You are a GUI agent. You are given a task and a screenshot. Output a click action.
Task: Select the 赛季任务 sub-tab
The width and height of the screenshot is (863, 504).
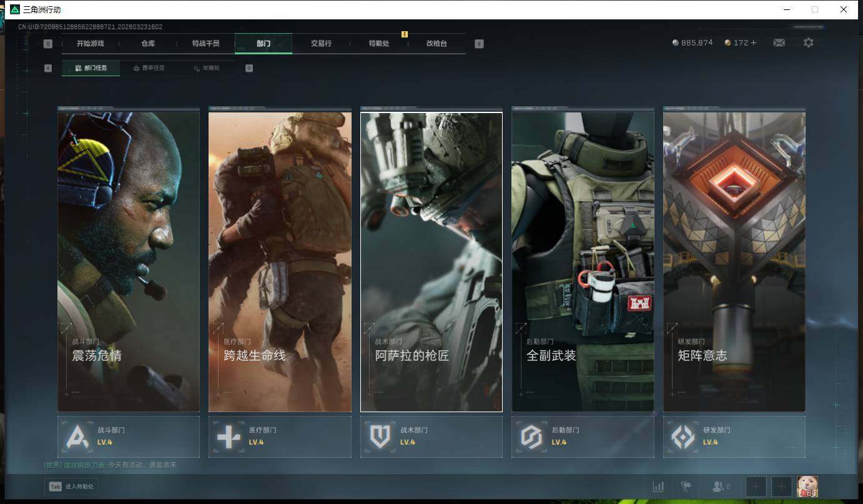pos(149,68)
